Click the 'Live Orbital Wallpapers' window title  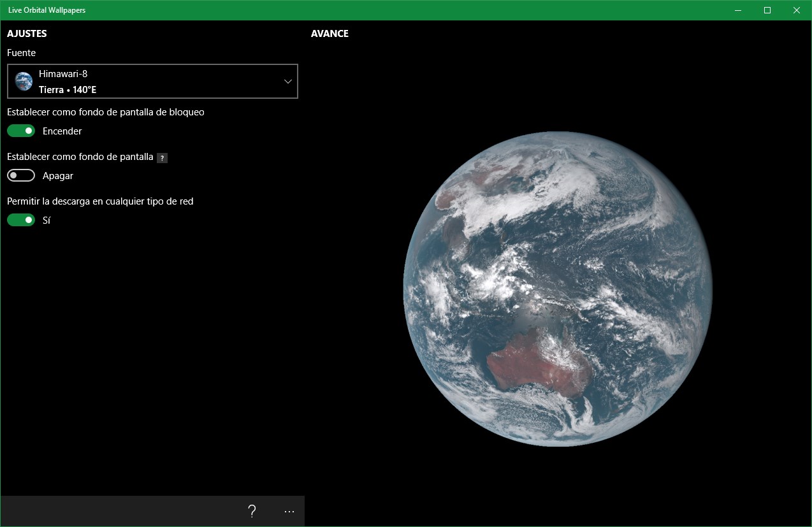pyautogui.click(x=47, y=10)
